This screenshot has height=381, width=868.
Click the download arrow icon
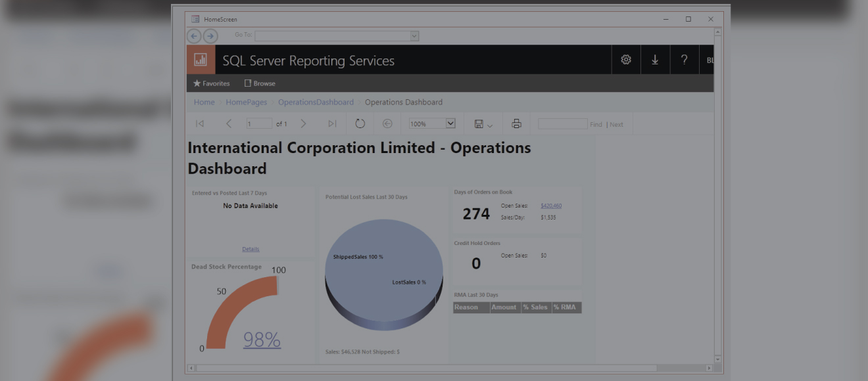click(x=655, y=60)
